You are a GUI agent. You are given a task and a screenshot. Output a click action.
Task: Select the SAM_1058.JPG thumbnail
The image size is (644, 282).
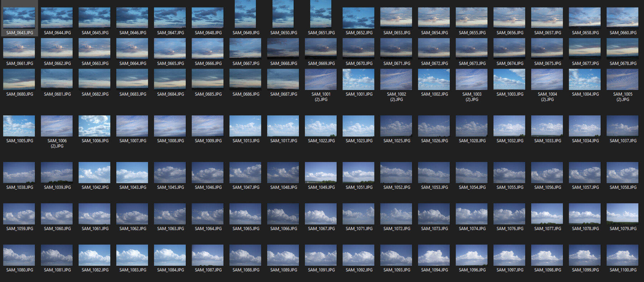click(x=623, y=172)
